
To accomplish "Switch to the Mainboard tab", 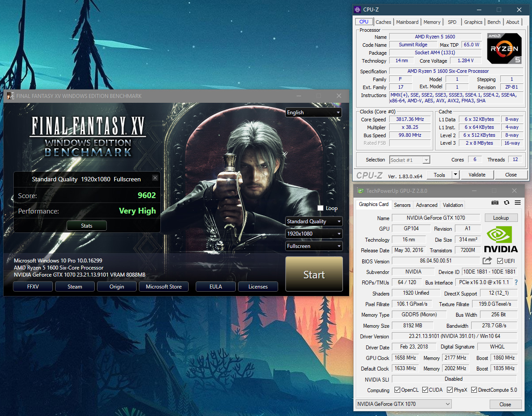I will (x=407, y=22).
